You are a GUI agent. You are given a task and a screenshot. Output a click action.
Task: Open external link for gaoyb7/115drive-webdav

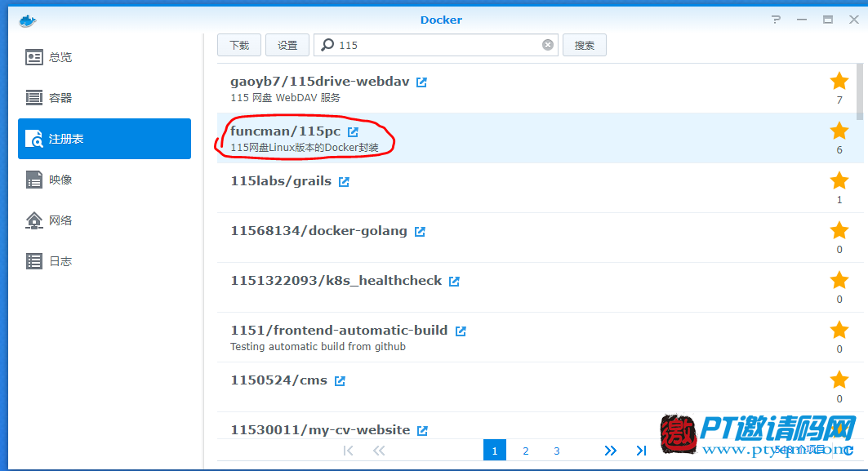point(421,82)
